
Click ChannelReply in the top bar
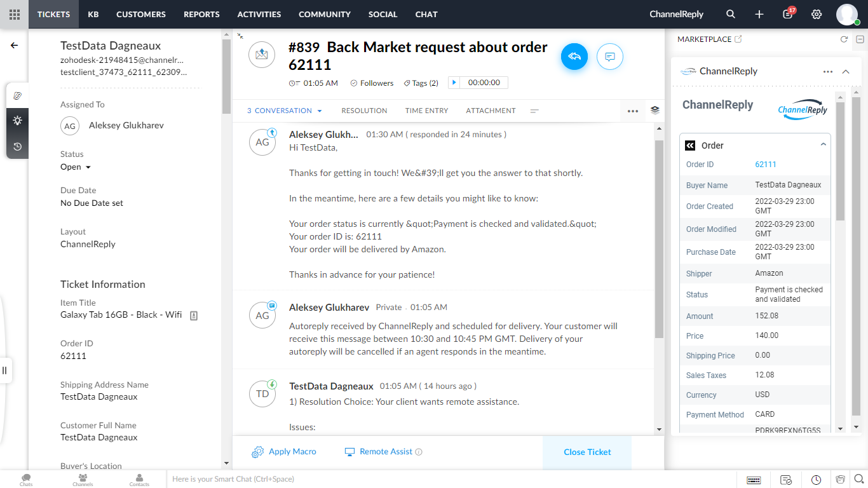677,14
